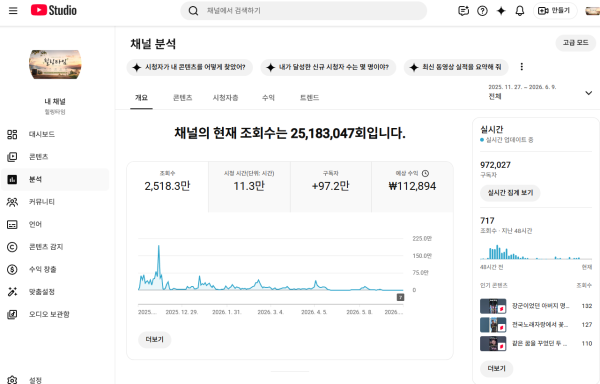Click the subtitles language icon
The height and width of the screenshot is (384, 600).
coord(12,225)
